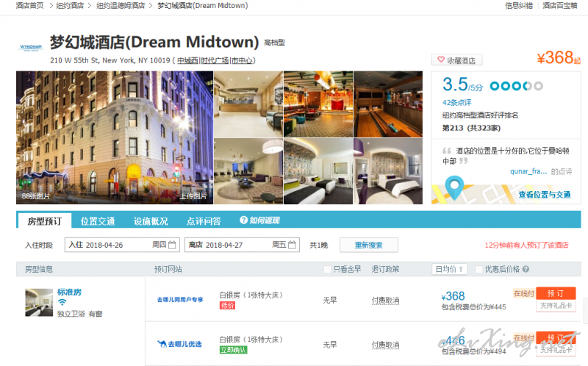Click the help icon next to 优惠后价格

pos(526,269)
